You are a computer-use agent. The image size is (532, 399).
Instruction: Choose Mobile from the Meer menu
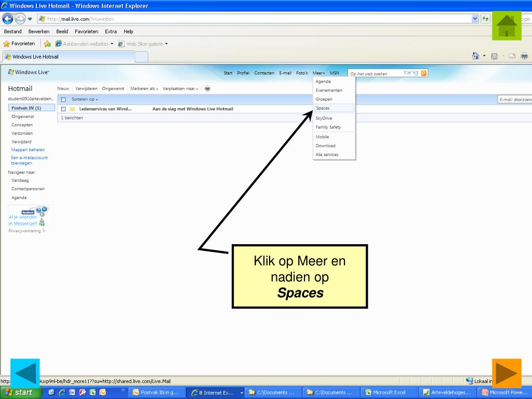coord(334,137)
